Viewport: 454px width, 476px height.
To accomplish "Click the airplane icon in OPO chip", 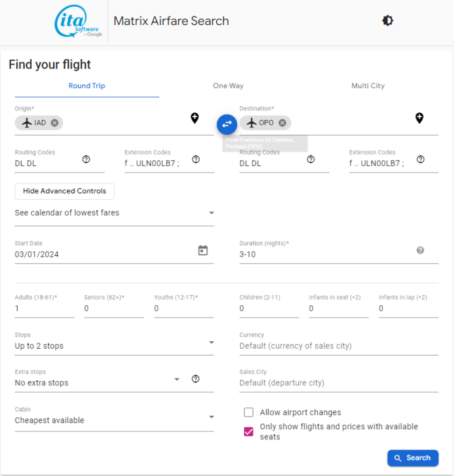I will click(251, 123).
